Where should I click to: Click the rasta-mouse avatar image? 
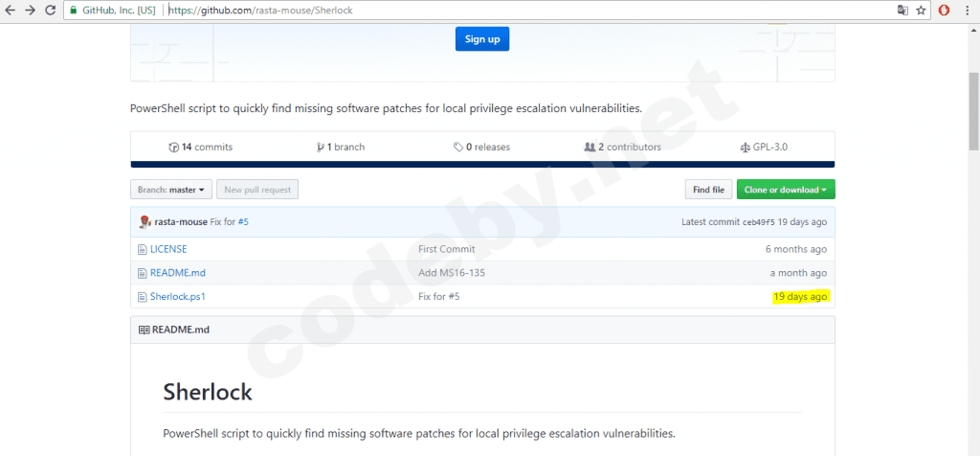145,221
